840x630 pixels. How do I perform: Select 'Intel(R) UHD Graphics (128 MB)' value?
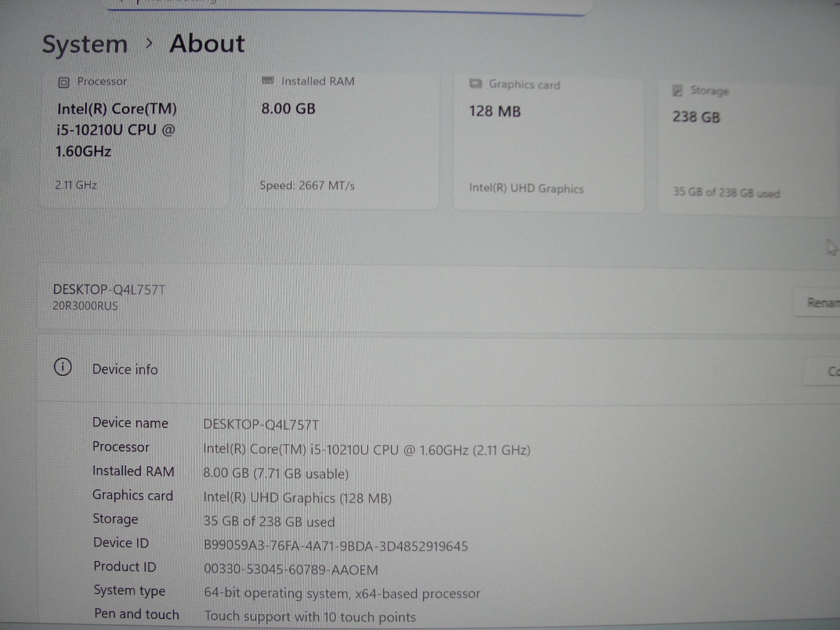(297, 498)
